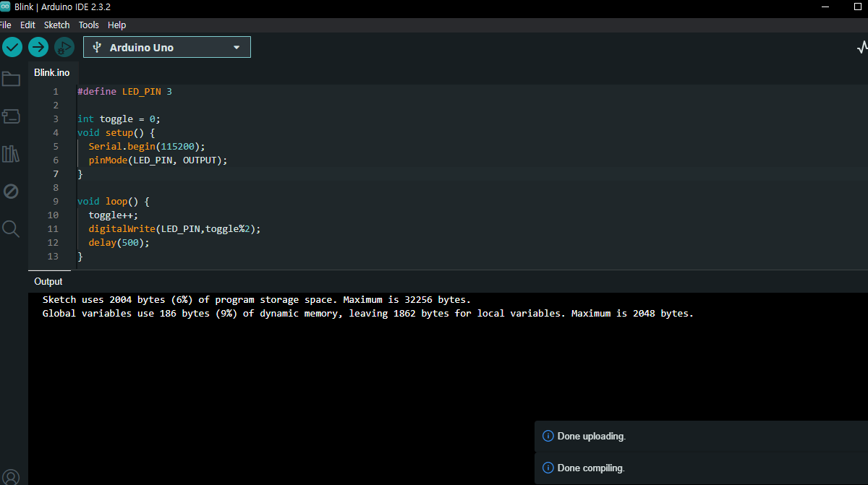Screen dimensions: 868x485
Task: Select the Output panel tab
Action: pyautogui.click(x=48, y=282)
